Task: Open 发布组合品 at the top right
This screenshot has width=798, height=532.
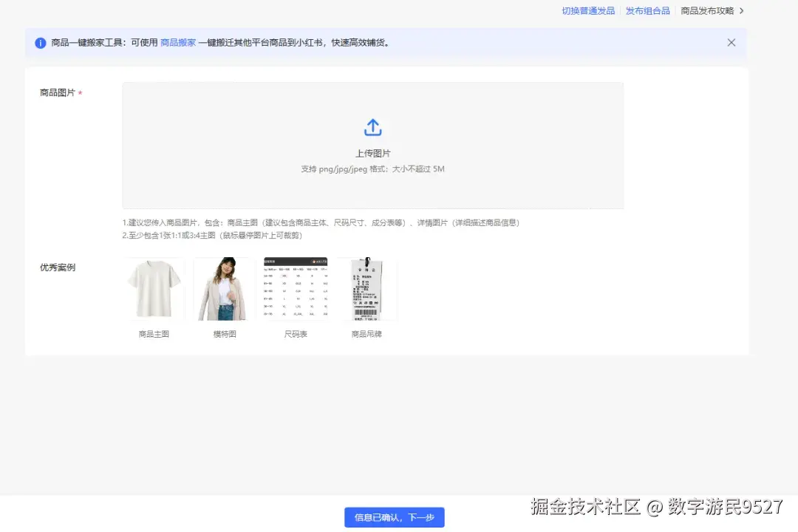Action: point(647,10)
